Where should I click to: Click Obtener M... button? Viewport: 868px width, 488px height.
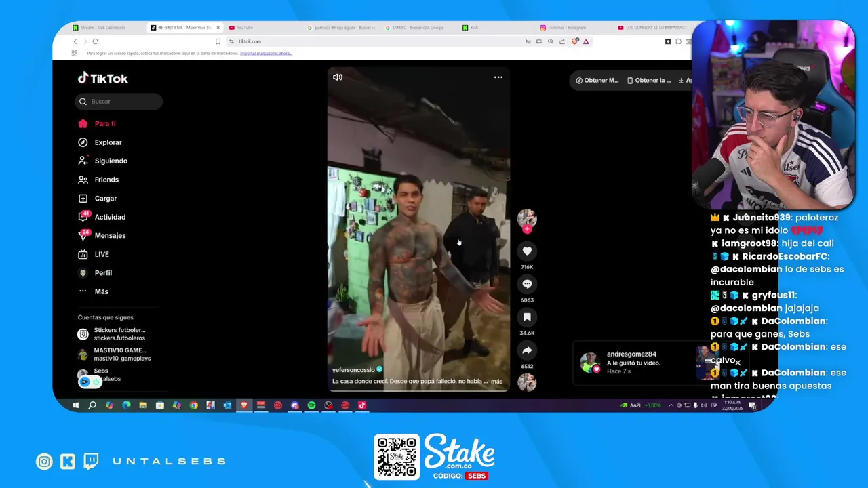click(597, 81)
